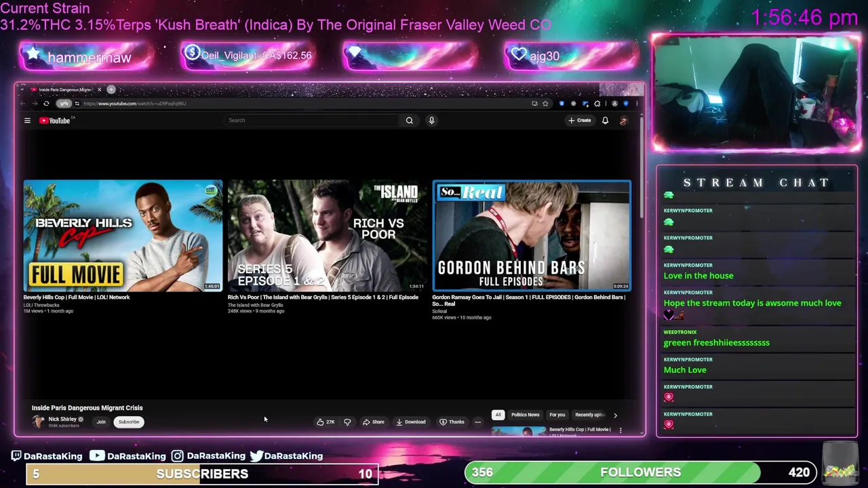Click the Inside Paris Dangerous Migrant Crisis title

coord(87,408)
